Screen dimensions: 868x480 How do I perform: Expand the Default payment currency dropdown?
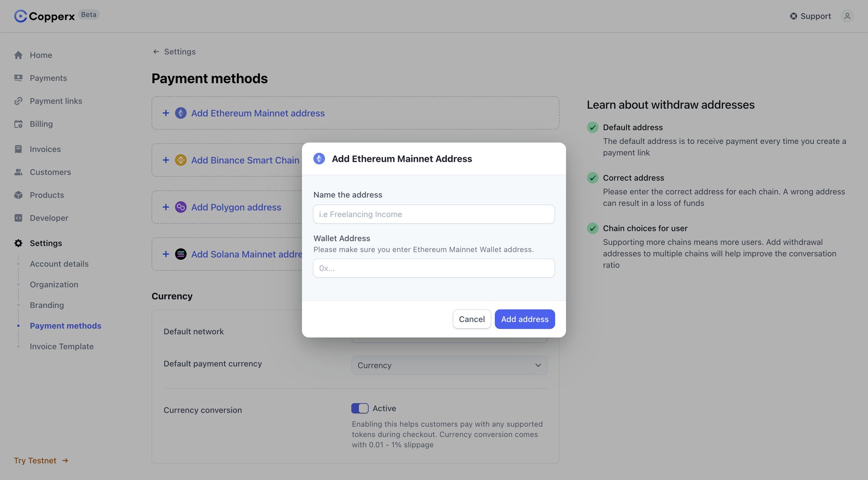[449, 365]
